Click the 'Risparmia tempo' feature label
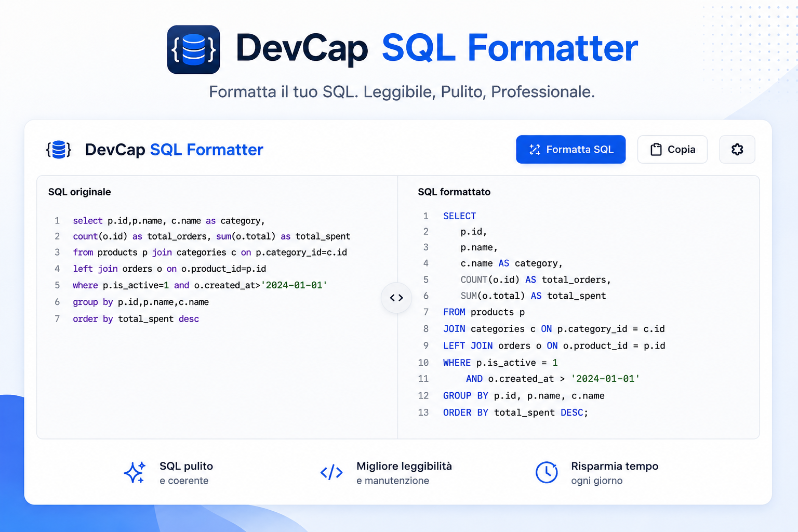 pos(615,466)
